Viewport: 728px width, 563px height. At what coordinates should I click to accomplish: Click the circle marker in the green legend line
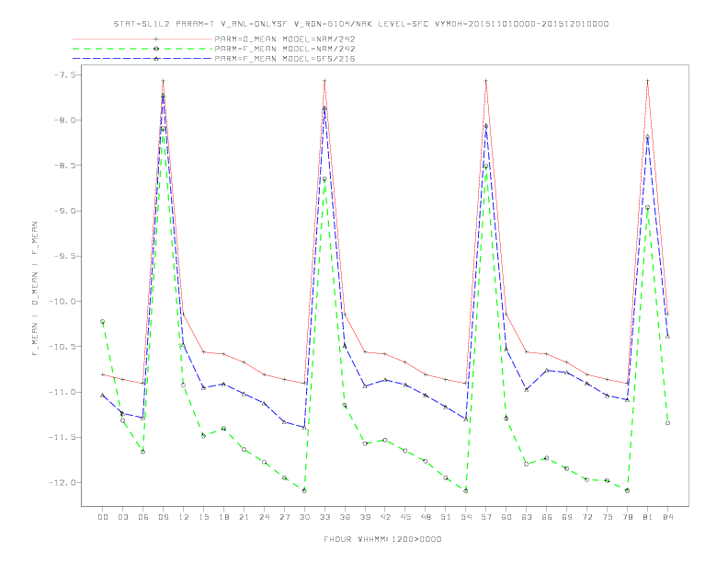[x=156, y=49]
